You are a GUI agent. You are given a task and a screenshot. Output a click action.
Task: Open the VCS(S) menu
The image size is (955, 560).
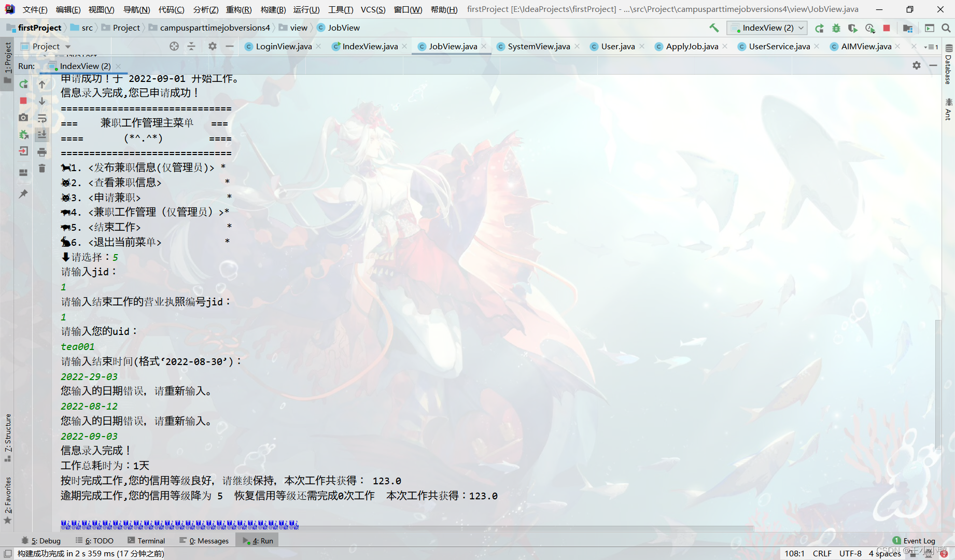[x=373, y=9]
